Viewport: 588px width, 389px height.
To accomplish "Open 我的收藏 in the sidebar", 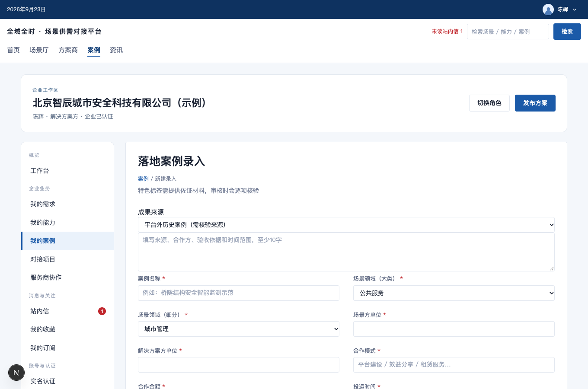I will coord(67,329).
